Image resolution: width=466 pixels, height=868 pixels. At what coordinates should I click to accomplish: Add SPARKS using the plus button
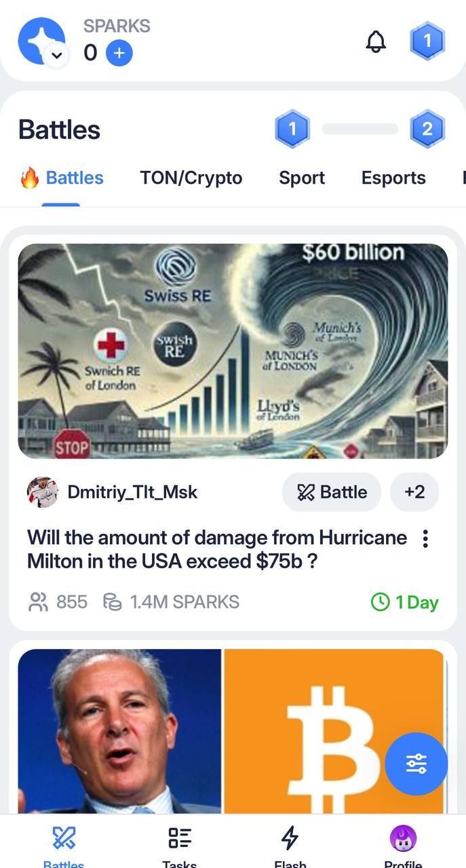119,53
